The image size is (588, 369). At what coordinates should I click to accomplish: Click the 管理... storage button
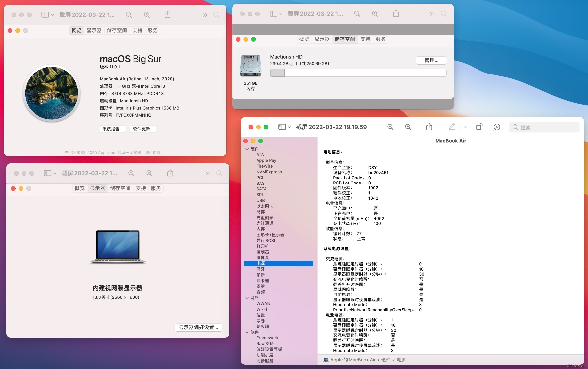point(431,60)
